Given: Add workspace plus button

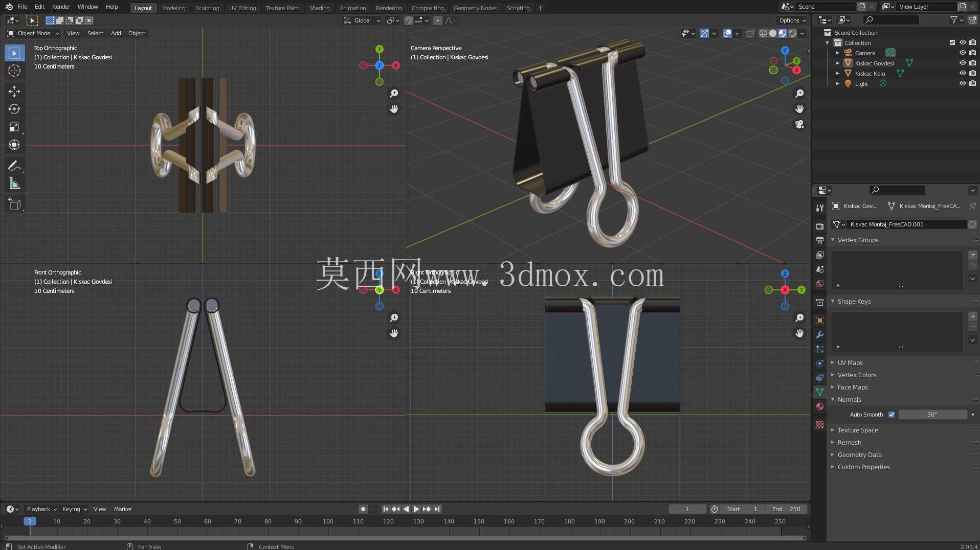Looking at the screenshot, I should tap(540, 8).
